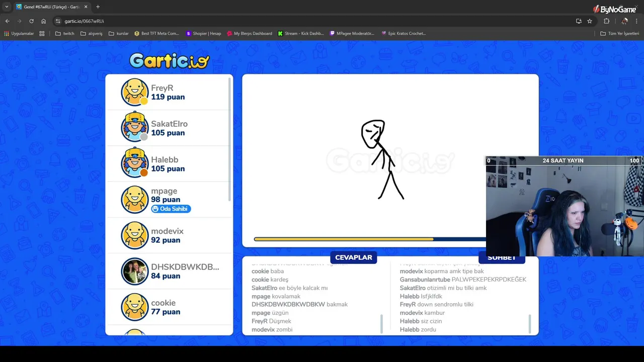Open the tab search dropdown arrow
The width and height of the screenshot is (644, 362).
coord(7,7)
